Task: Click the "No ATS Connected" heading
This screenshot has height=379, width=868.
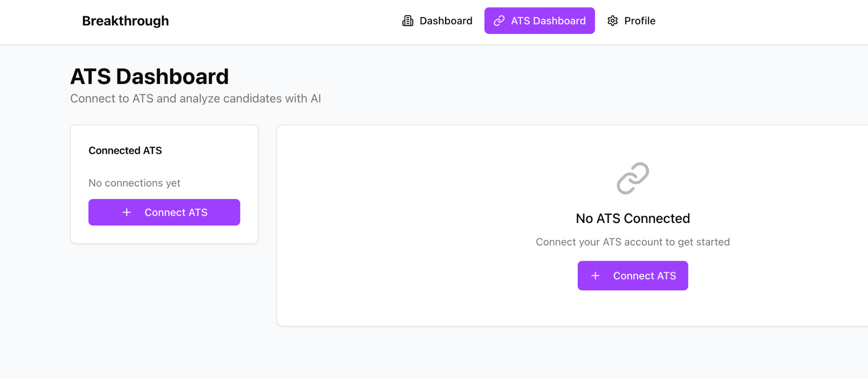Action: tap(633, 218)
